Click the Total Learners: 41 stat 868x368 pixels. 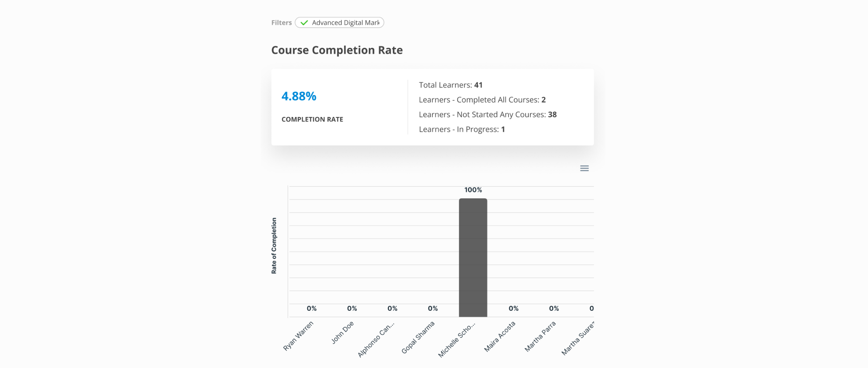coord(451,85)
